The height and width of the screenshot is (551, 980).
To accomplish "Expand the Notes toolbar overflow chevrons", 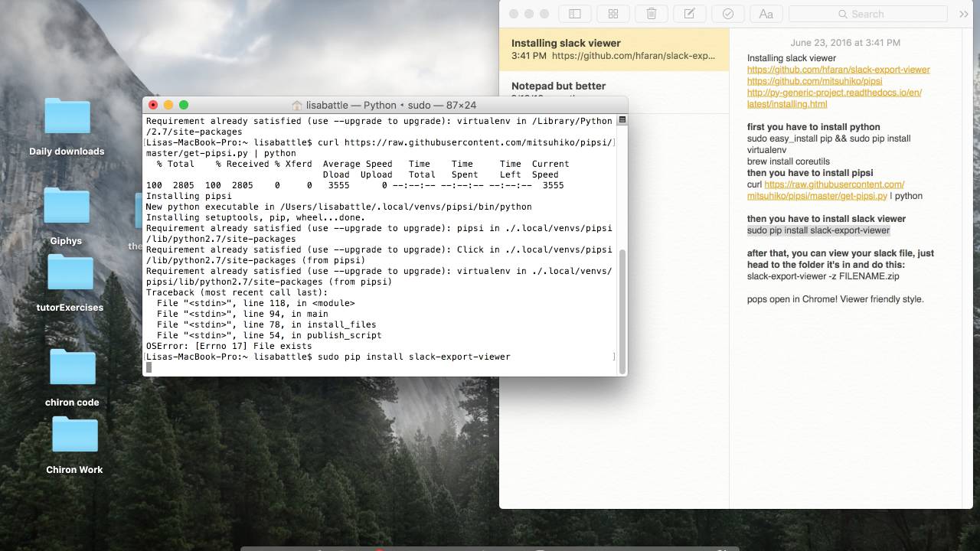I will 963,14.
